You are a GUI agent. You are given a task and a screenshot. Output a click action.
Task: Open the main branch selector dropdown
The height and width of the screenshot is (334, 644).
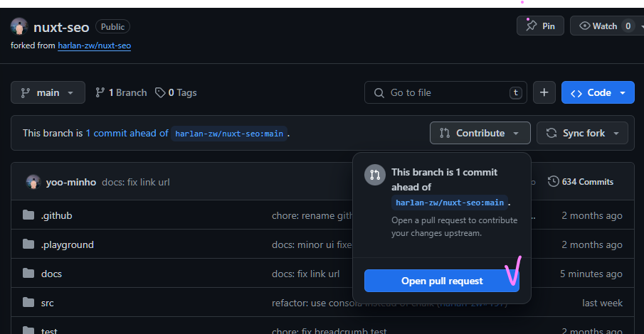click(x=48, y=92)
